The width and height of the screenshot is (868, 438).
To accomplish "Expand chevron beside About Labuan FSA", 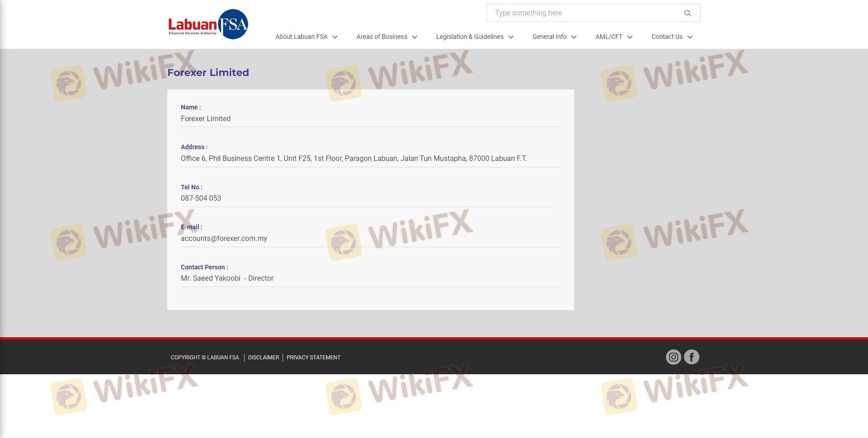I will tap(335, 37).
